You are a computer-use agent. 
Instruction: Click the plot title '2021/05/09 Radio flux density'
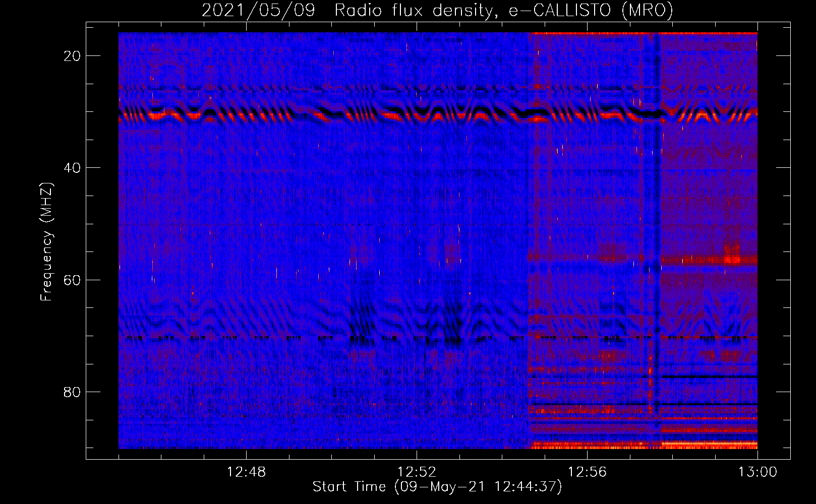[437, 10]
